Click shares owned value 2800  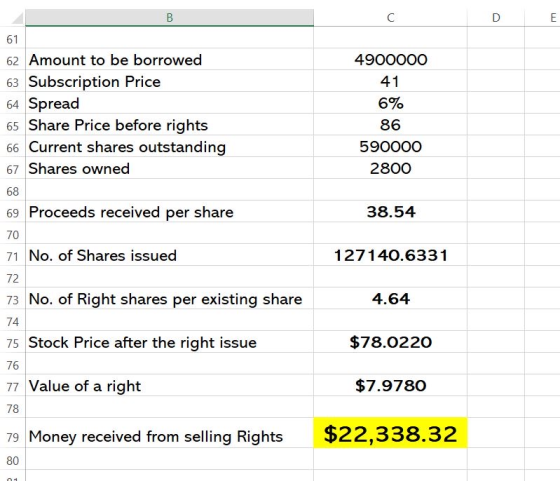click(390, 169)
